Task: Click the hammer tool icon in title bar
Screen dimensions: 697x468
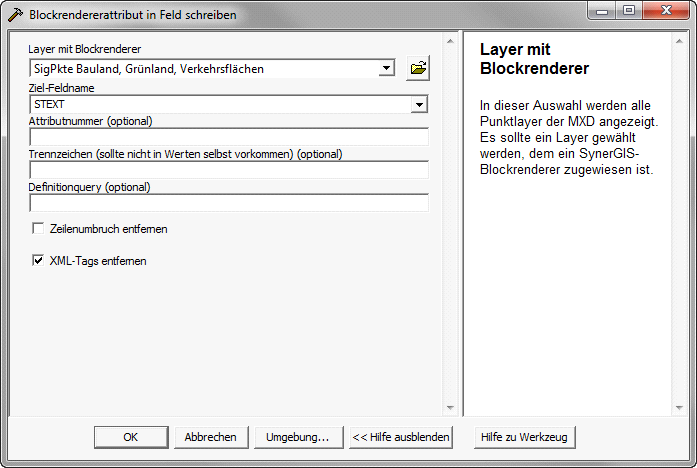Action: [15, 14]
